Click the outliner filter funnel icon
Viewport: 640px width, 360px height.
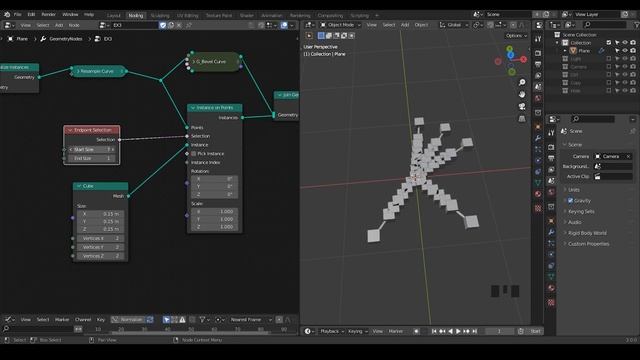(x=638, y=25)
